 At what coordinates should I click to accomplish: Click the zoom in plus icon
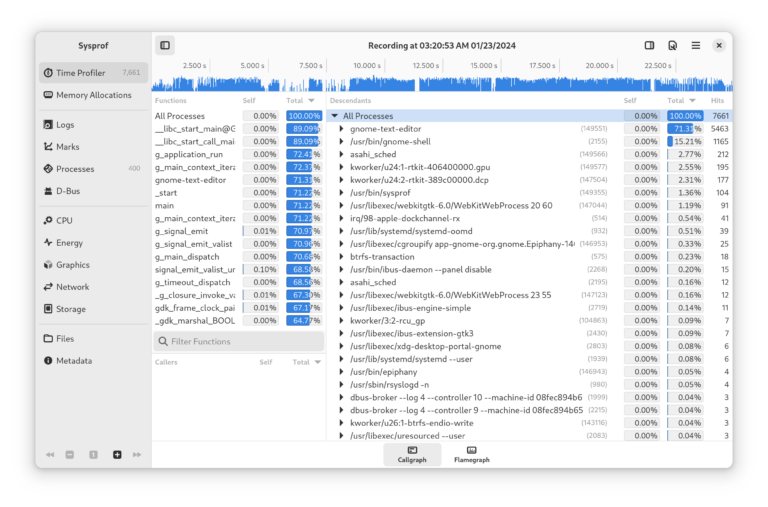tap(117, 455)
